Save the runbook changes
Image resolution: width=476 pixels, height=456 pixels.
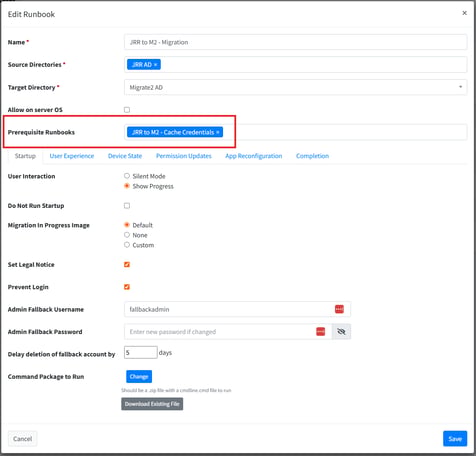(455, 439)
